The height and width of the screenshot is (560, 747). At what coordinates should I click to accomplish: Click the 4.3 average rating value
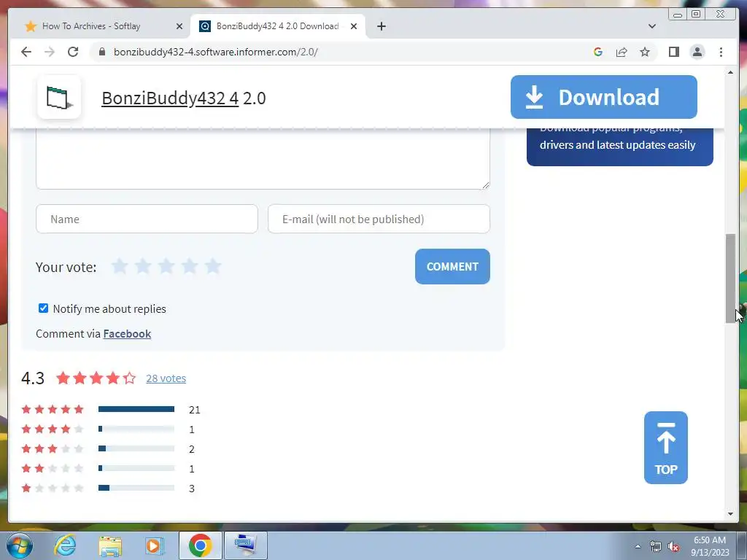33,378
